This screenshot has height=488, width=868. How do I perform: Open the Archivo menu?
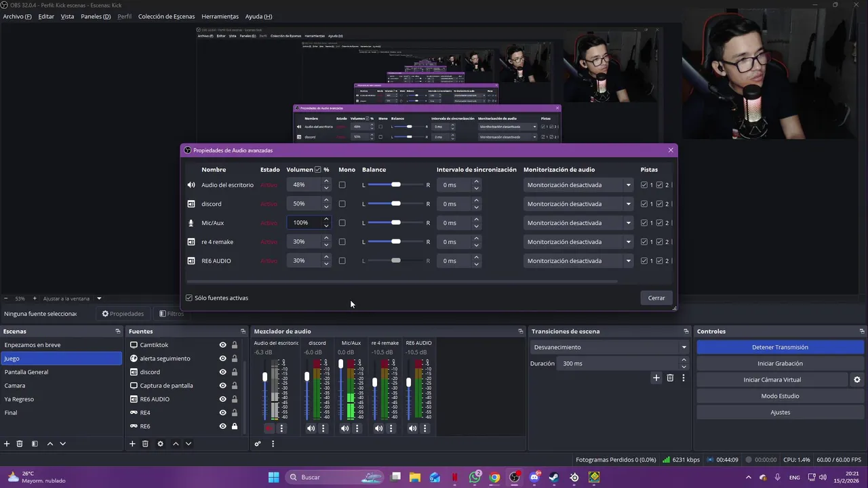pos(17,16)
